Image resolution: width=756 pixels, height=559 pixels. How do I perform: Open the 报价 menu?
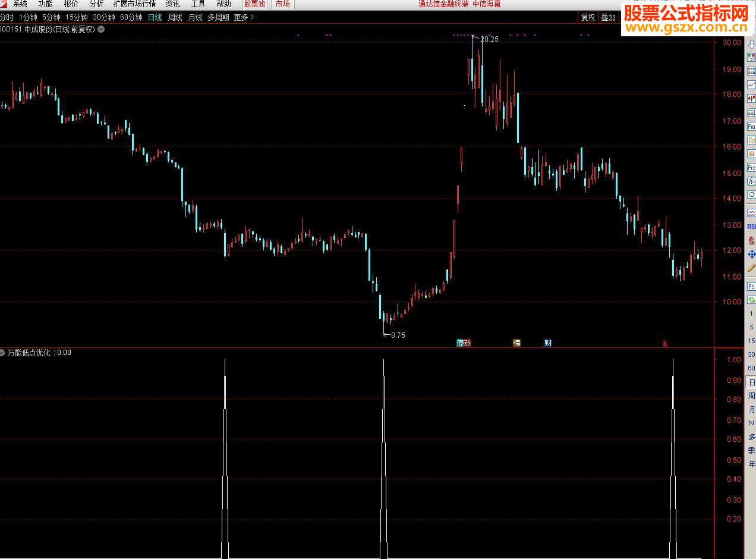pos(71,4)
